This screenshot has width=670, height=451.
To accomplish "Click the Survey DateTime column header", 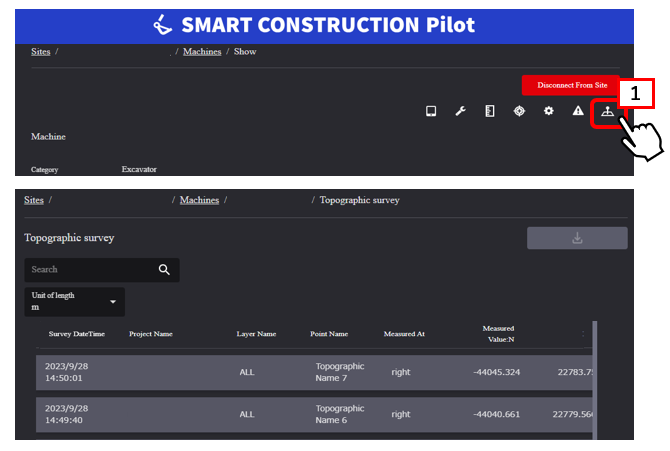I will (x=76, y=334).
